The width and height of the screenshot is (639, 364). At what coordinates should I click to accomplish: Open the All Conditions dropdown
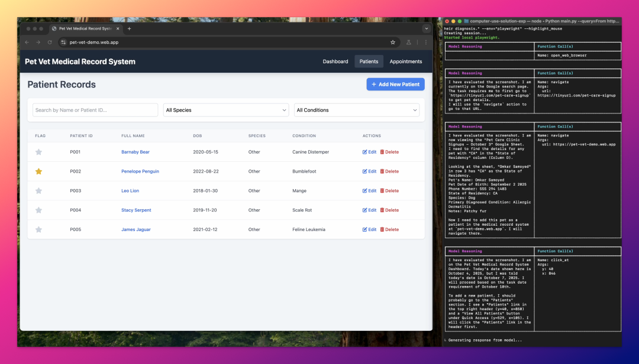(356, 110)
